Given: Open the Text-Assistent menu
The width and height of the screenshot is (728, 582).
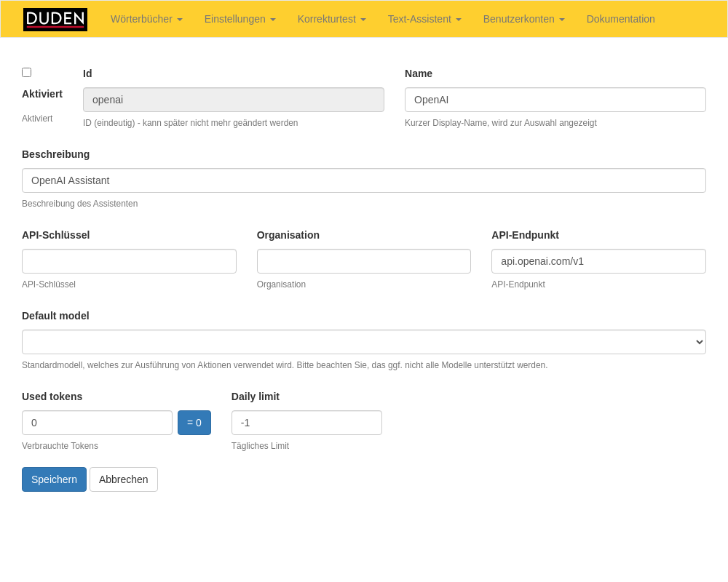Looking at the screenshot, I should pyautogui.click(x=424, y=19).
